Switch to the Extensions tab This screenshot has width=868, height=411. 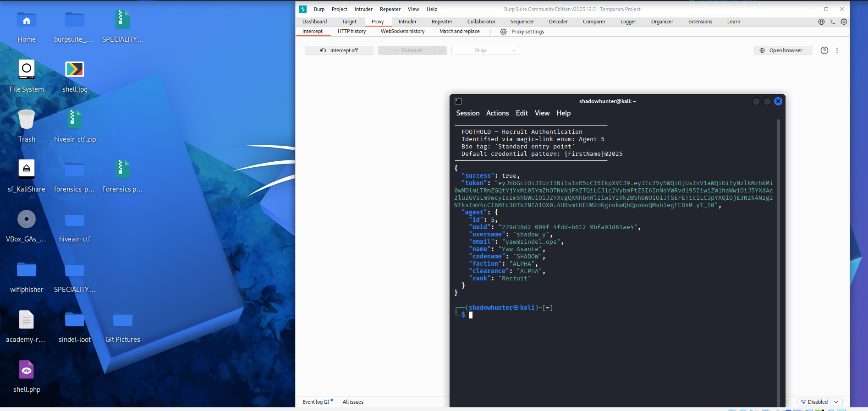coord(700,22)
